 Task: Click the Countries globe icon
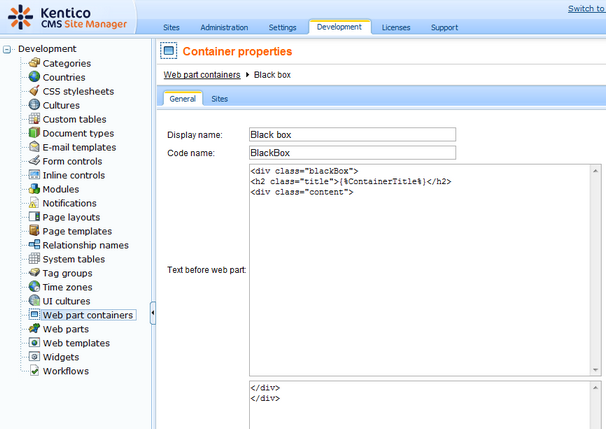(x=34, y=77)
